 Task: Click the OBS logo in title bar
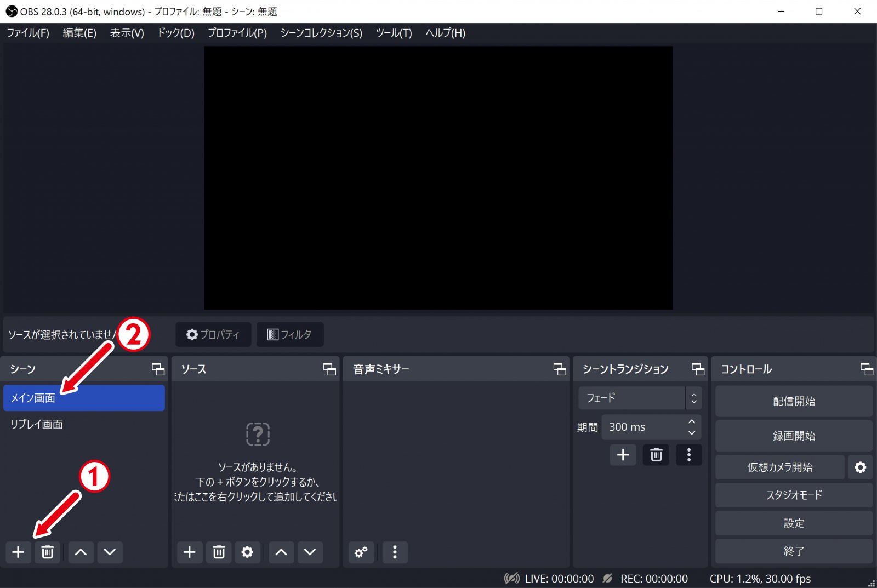coord(11,11)
